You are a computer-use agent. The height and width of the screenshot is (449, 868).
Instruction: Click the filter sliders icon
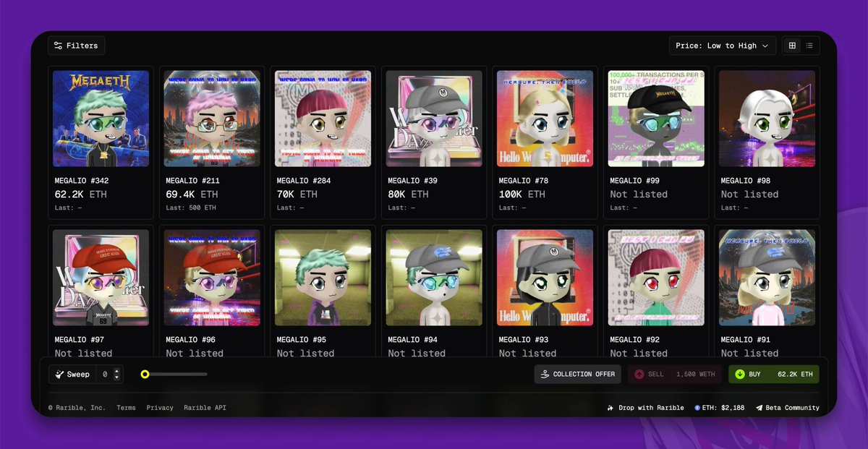pyautogui.click(x=58, y=46)
